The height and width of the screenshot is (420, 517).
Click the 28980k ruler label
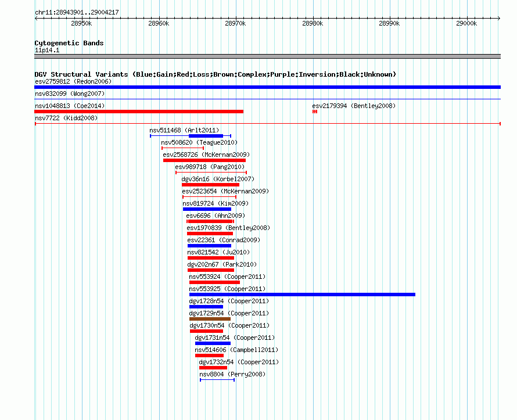(313, 23)
